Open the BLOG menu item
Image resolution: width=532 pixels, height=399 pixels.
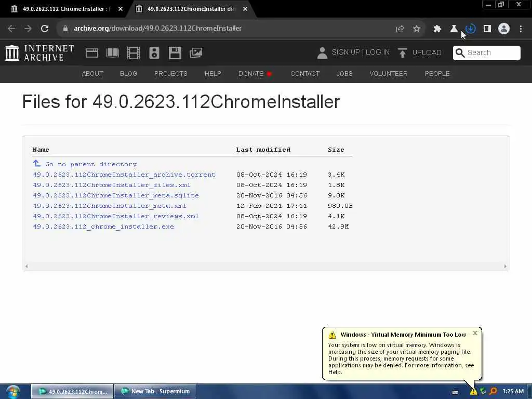[x=128, y=74]
